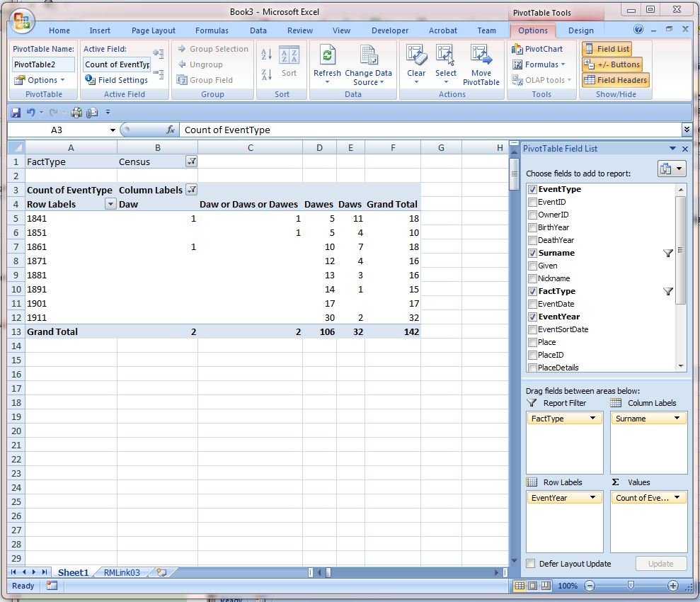Check the BirthYear field

click(532, 227)
